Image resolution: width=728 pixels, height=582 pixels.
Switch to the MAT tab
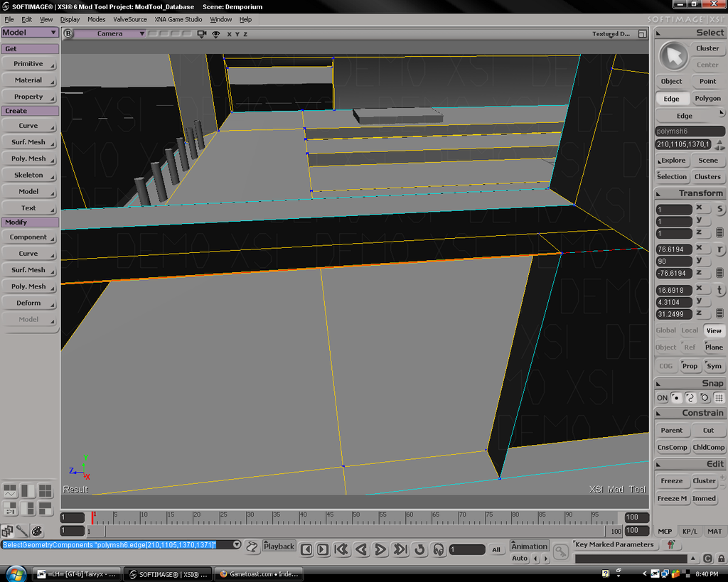[714, 532]
